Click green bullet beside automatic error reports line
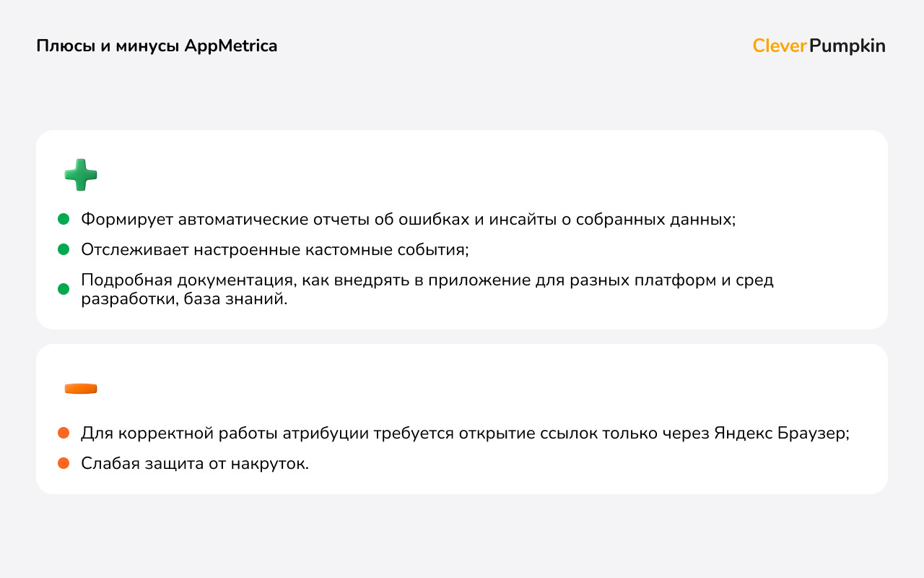Viewport: 924px width, 578px height. coord(64,219)
